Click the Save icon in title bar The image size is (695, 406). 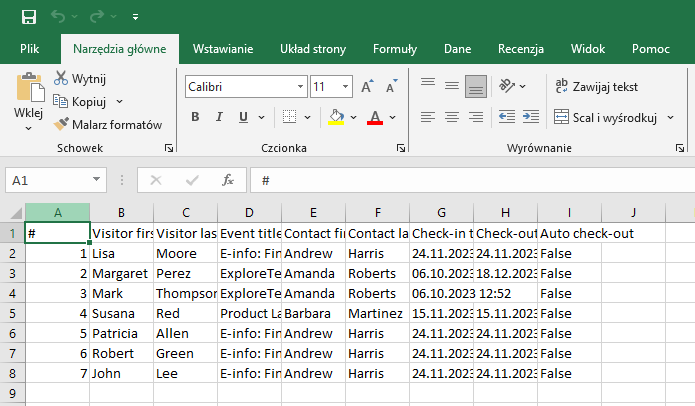click(x=28, y=17)
